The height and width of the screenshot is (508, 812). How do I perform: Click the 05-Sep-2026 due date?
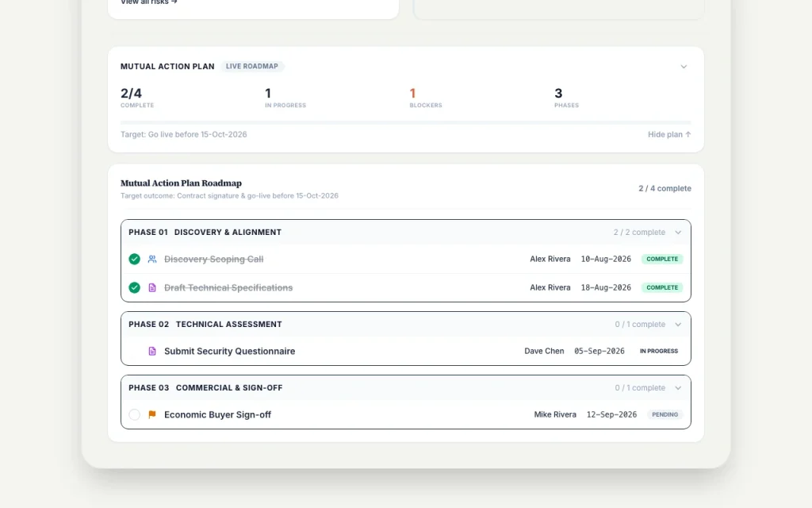click(599, 351)
